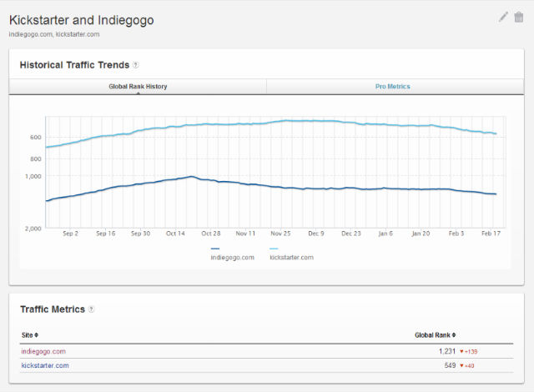Click the pencil edit icon
The image size is (534, 392).
pyautogui.click(x=503, y=17)
